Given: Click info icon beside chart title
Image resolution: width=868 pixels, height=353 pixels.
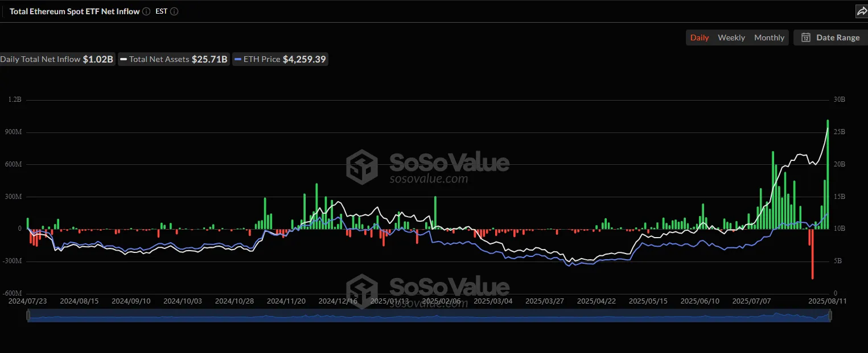Looking at the screenshot, I should (x=146, y=11).
